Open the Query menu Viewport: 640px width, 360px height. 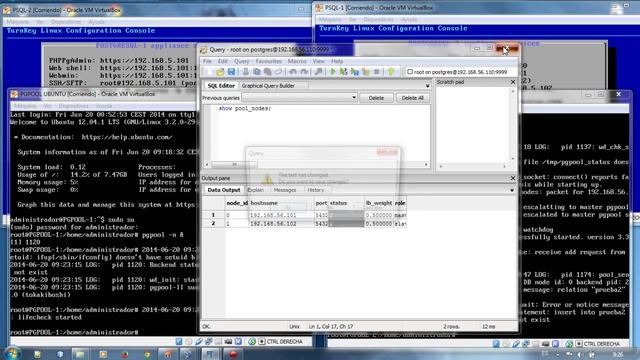241,61
